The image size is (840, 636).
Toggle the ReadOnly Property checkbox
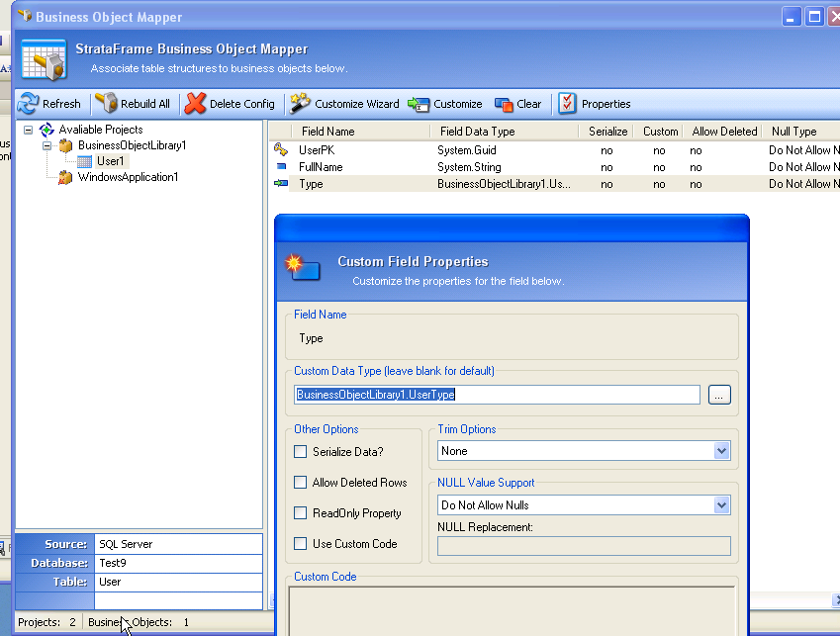(x=301, y=513)
